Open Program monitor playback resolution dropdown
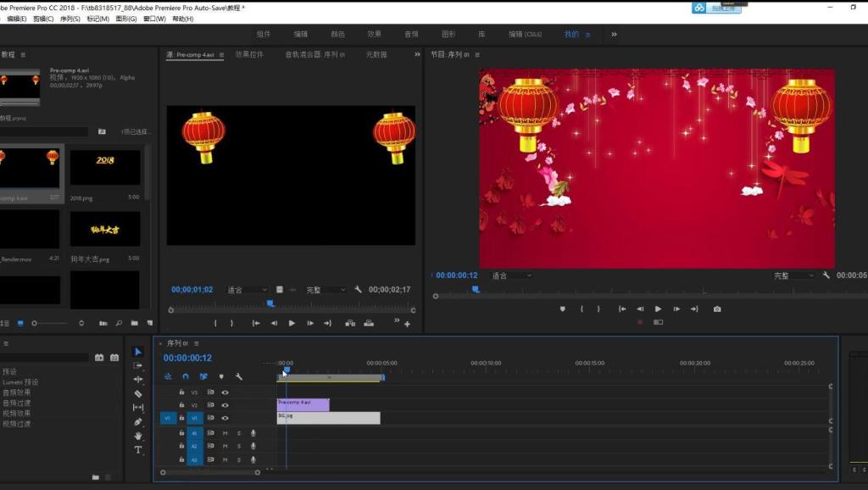 tap(793, 276)
